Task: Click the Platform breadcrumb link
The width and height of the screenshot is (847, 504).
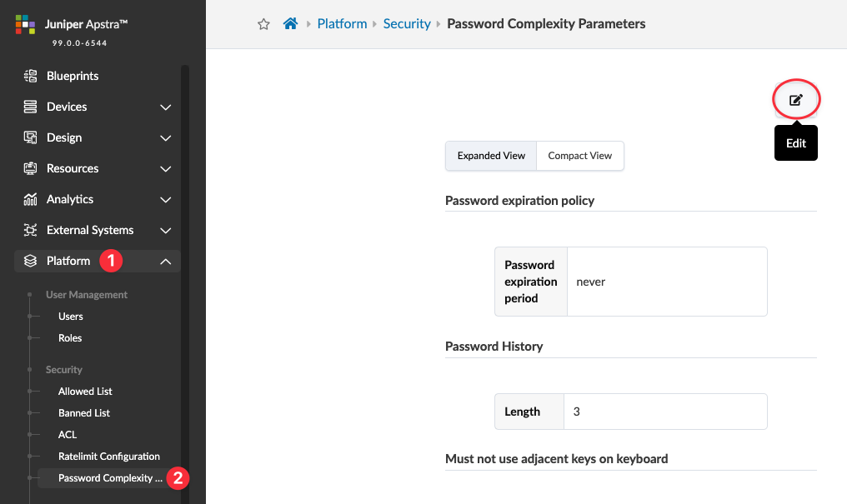Action: pos(342,24)
